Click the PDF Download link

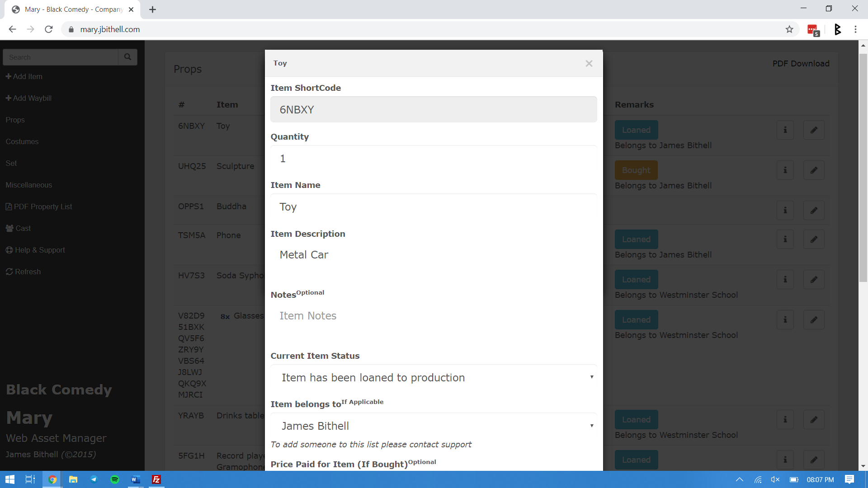point(801,64)
